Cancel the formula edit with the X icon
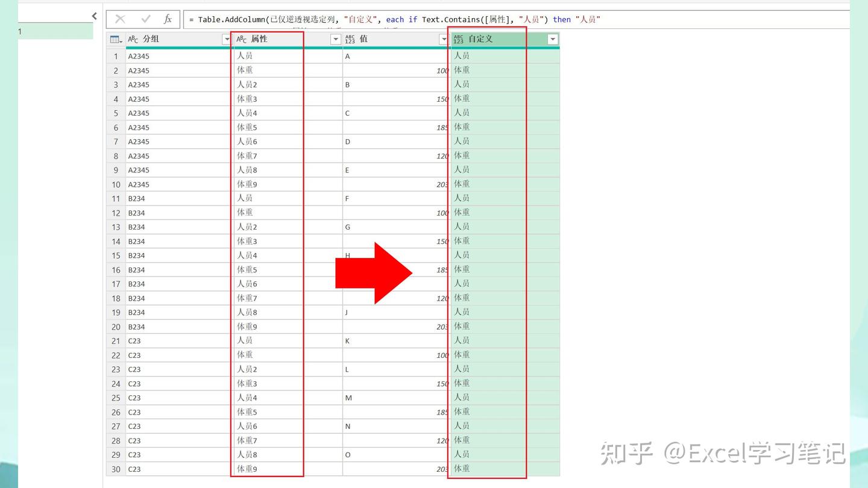 [120, 19]
